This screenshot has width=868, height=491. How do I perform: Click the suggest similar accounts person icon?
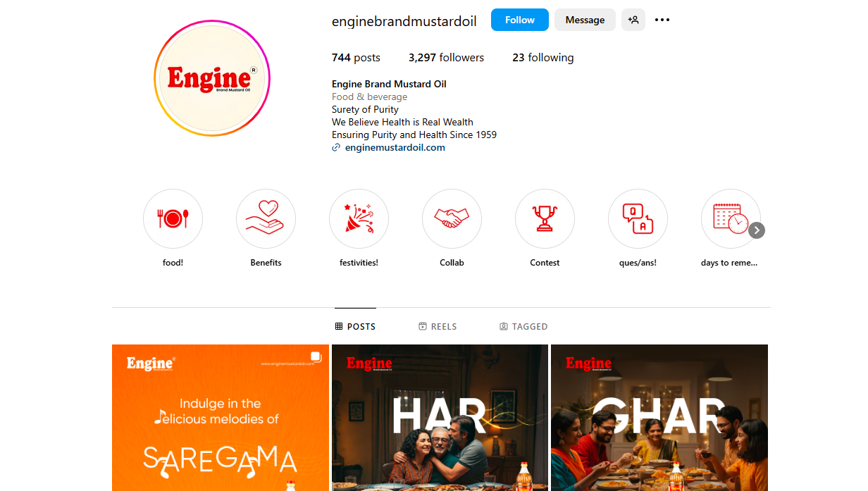click(x=633, y=20)
